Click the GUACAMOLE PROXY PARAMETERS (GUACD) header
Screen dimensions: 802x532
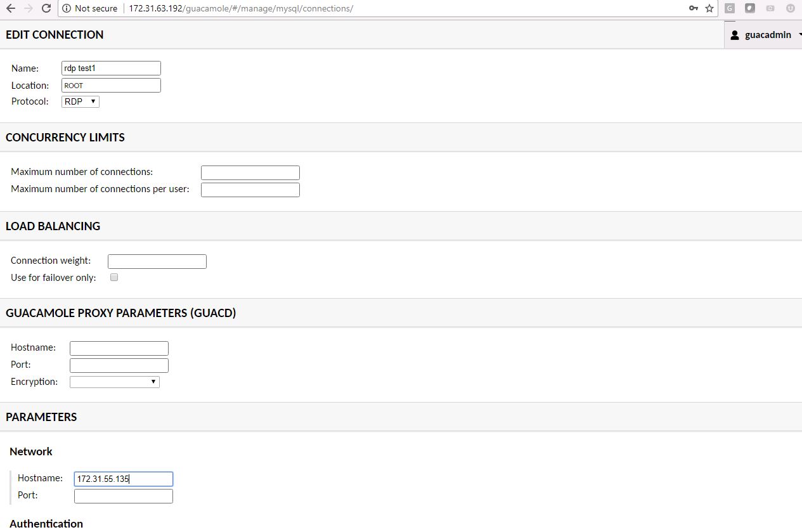point(121,313)
